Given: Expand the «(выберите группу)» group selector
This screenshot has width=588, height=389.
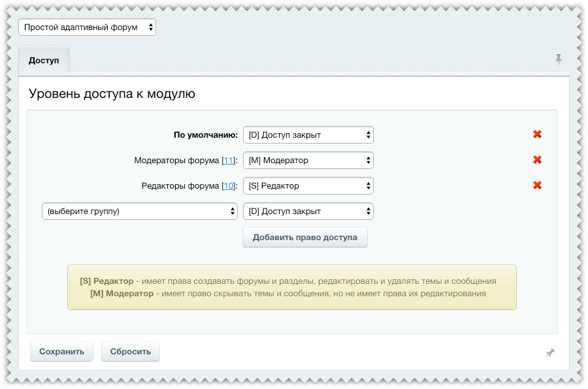Looking at the screenshot, I should coord(139,211).
